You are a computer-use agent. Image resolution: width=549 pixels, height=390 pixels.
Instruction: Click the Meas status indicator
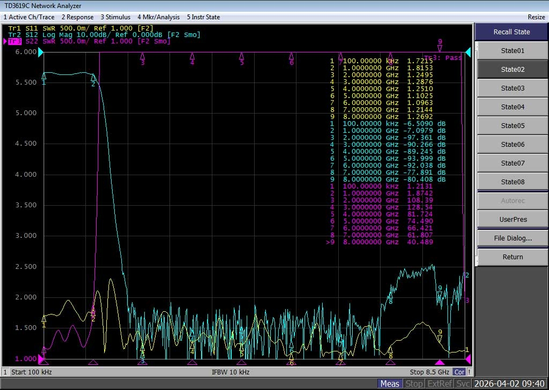[x=389, y=384]
